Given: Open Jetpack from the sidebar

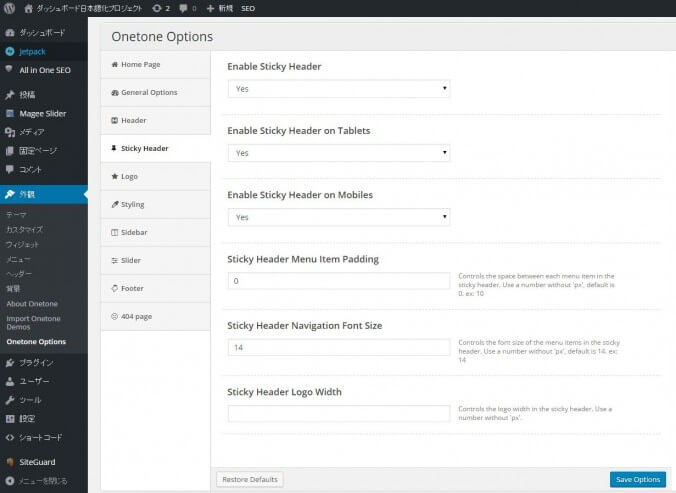Looking at the screenshot, I should [32, 51].
